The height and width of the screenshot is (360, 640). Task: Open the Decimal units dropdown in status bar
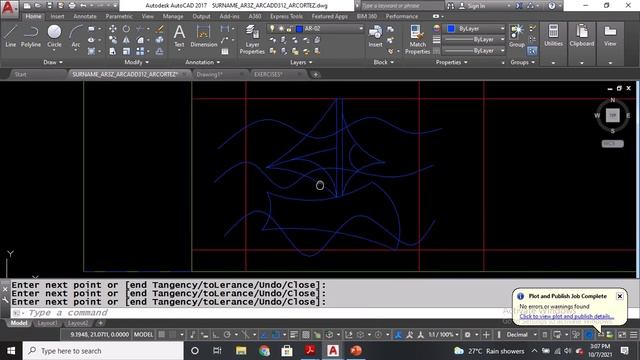pos(535,335)
